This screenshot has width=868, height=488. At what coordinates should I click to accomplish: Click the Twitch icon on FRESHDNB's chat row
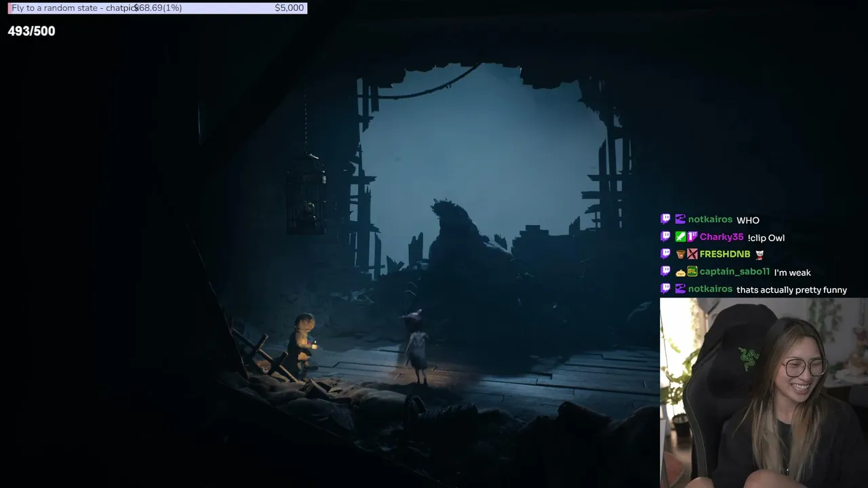[665, 254]
